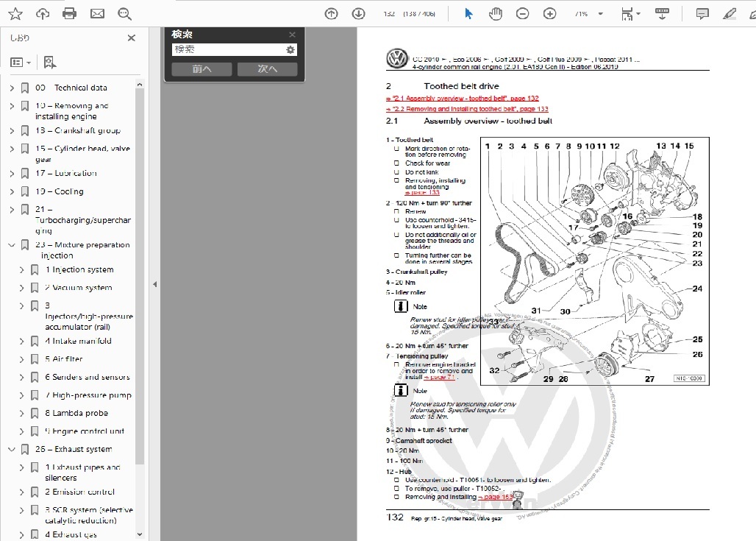Open the 4 Intake manifold bookmark
Image resolution: width=756 pixels, height=541 pixels.
pos(78,342)
